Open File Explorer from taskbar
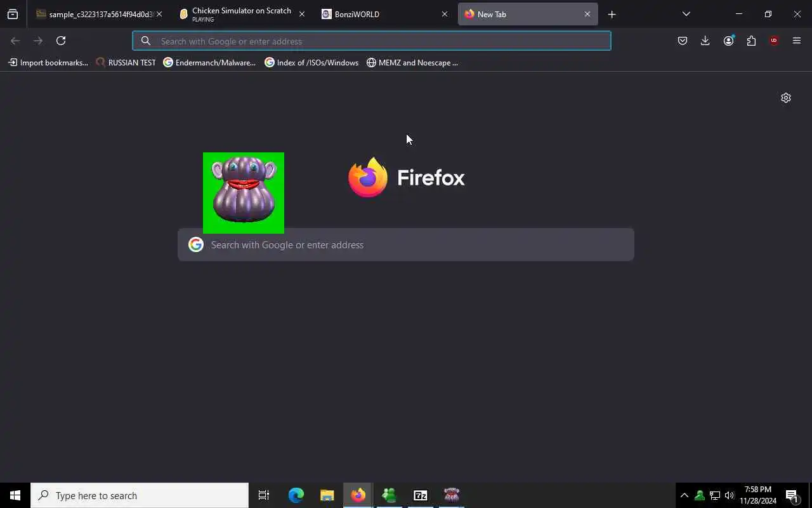Image resolution: width=812 pixels, height=508 pixels. (327, 495)
